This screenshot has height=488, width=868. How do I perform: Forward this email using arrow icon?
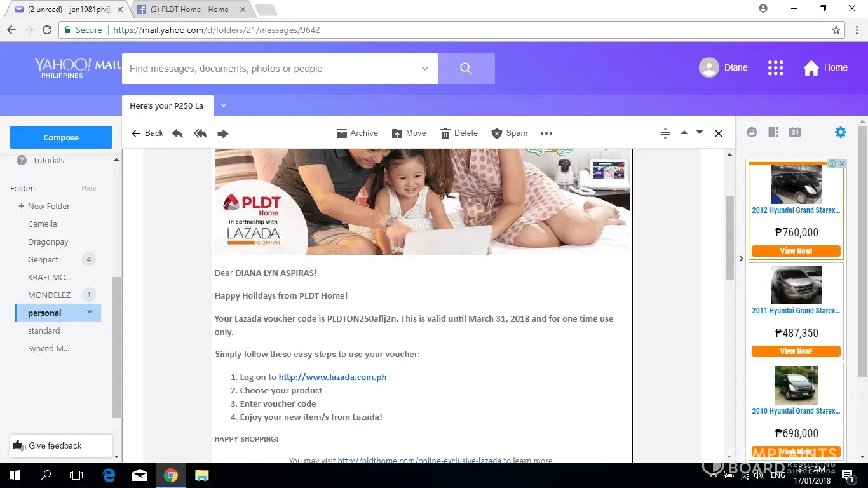(222, 133)
